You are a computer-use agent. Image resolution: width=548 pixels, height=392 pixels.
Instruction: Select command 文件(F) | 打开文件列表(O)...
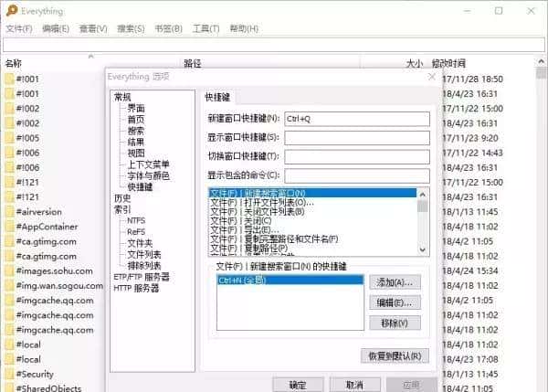(x=312, y=202)
